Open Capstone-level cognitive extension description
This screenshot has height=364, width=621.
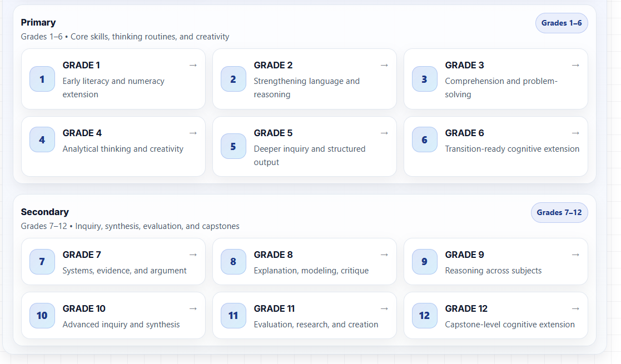tap(510, 325)
